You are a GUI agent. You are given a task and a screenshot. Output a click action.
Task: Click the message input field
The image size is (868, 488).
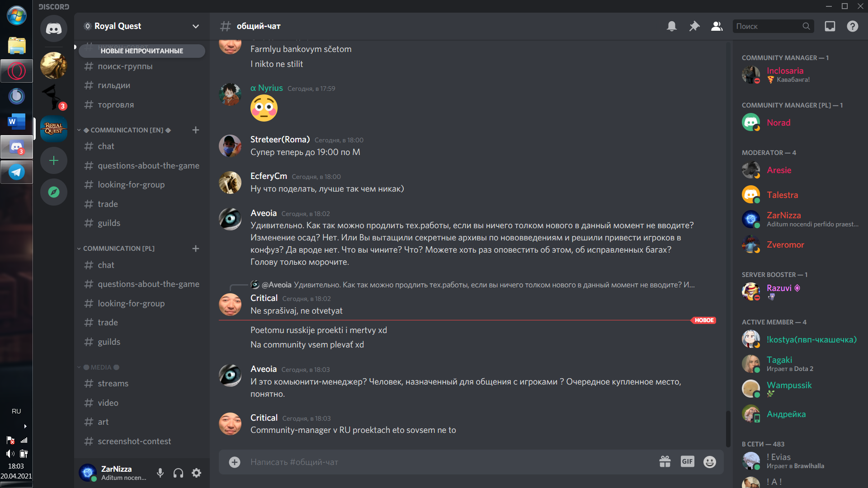pyautogui.click(x=451, y=462)
